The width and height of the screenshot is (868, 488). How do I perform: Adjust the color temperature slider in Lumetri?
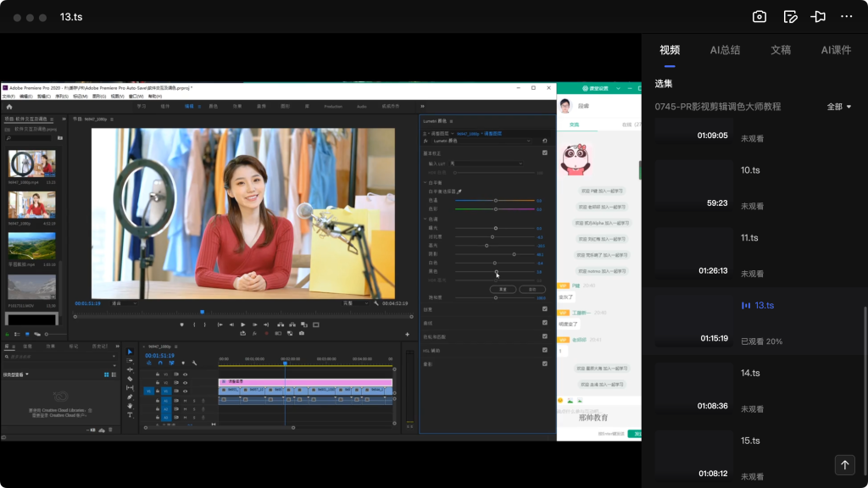pos(495,200)
